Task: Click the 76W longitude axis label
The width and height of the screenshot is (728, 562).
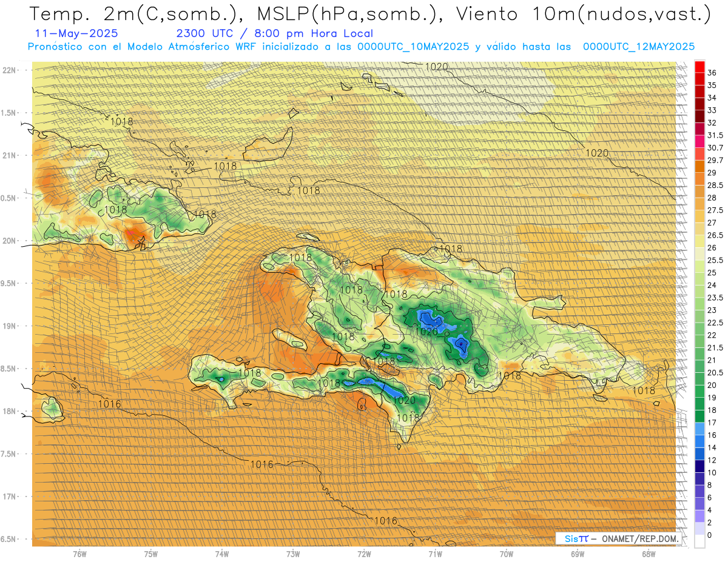Action: pyautogui.click(x=79, y=554)
